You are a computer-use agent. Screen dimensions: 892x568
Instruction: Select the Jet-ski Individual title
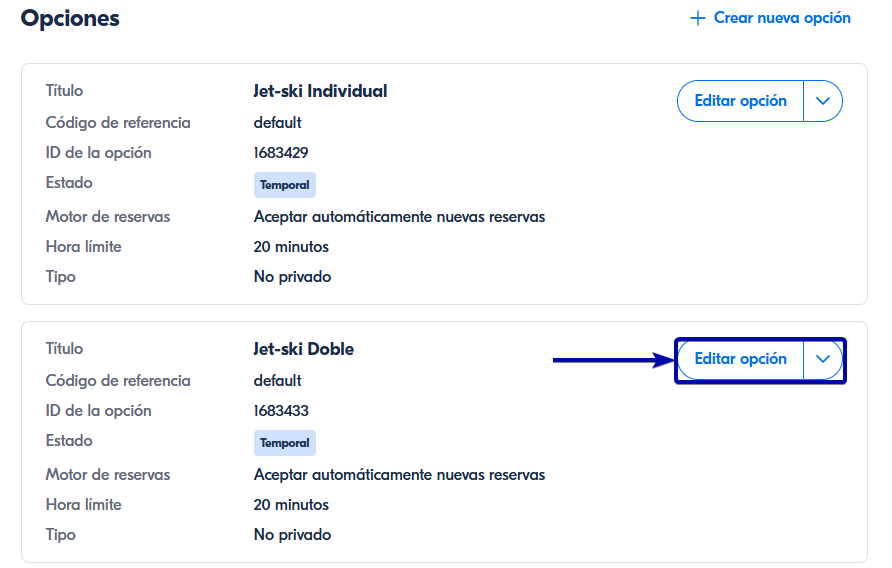[x=320, y=91]
